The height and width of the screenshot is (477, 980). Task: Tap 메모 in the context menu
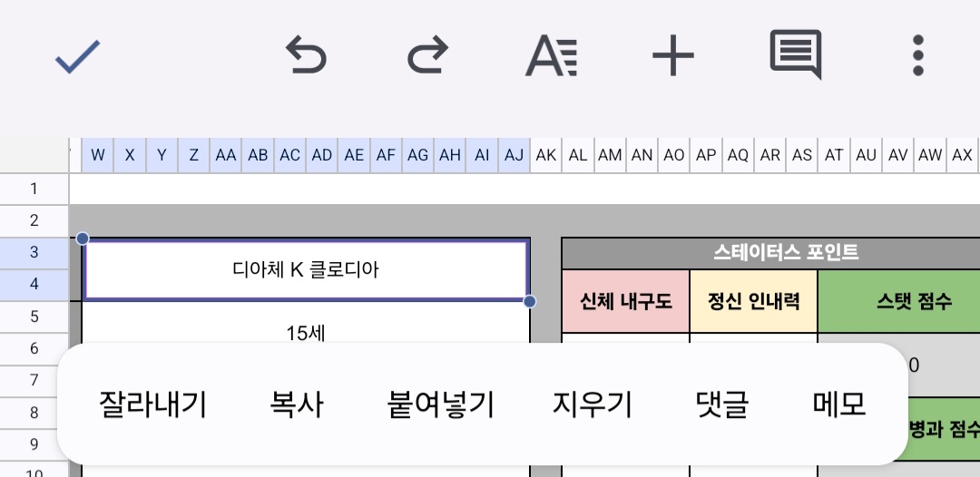click(839, 404)
